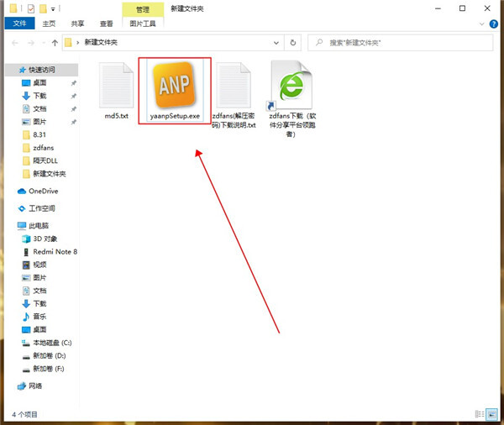Open 下载 under quick access
Screen dimensions: 504x425
(x=39, y=96)
